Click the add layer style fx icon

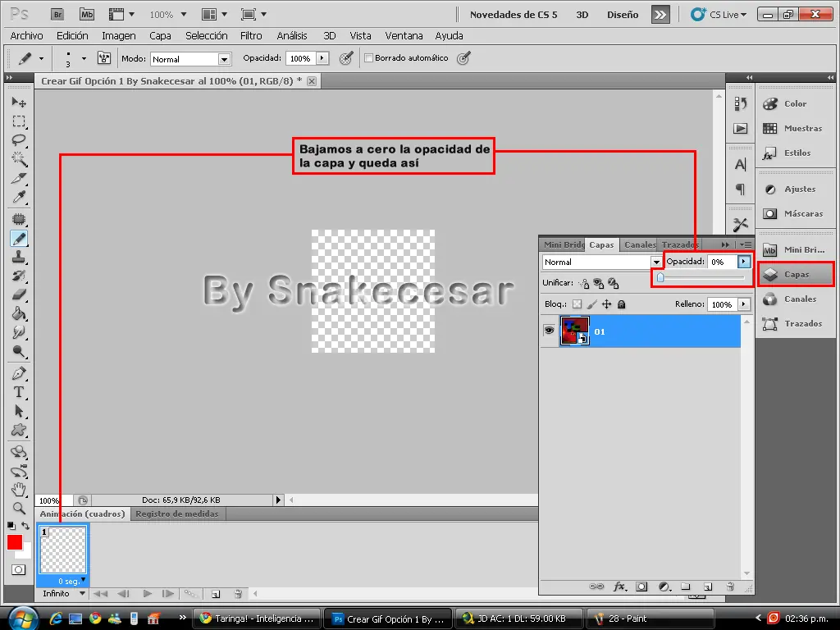tap(619, 587)
